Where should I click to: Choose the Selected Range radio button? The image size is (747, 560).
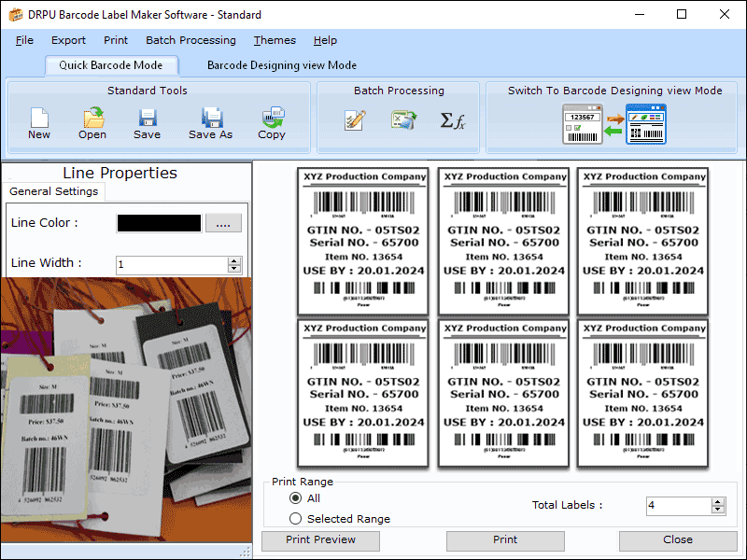click(x=295, y=519)
